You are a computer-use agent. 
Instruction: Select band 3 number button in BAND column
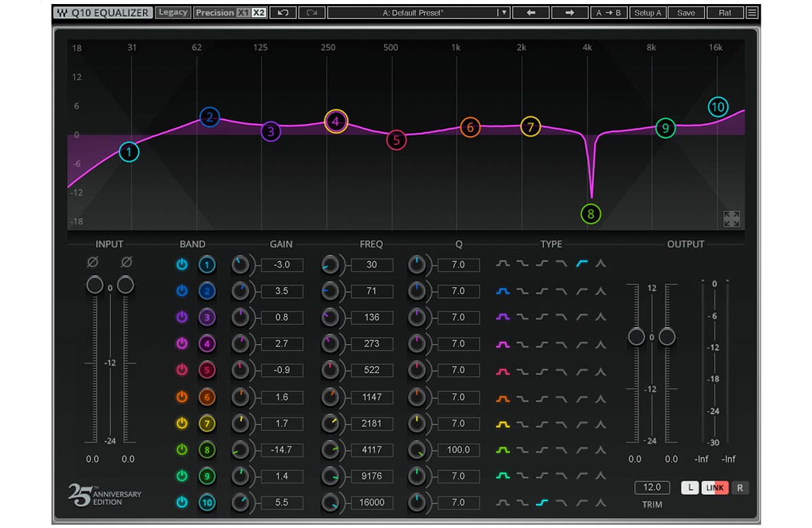(x=207, y=317)
